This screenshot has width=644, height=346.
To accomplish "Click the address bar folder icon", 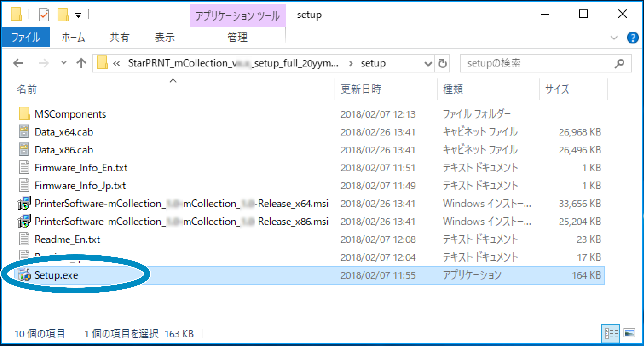I will [102, 62].
